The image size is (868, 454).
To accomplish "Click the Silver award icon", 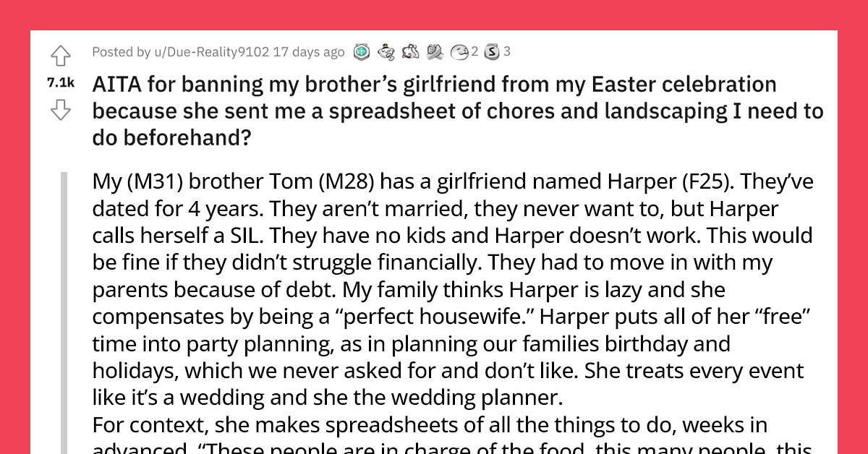I will pyautogui.click(x=493, y=52).
